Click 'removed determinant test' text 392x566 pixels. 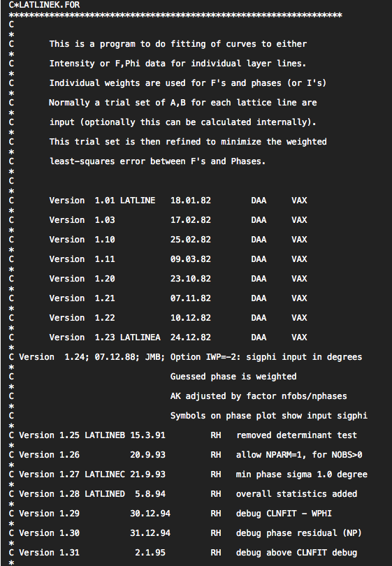[x=296, y=435]
